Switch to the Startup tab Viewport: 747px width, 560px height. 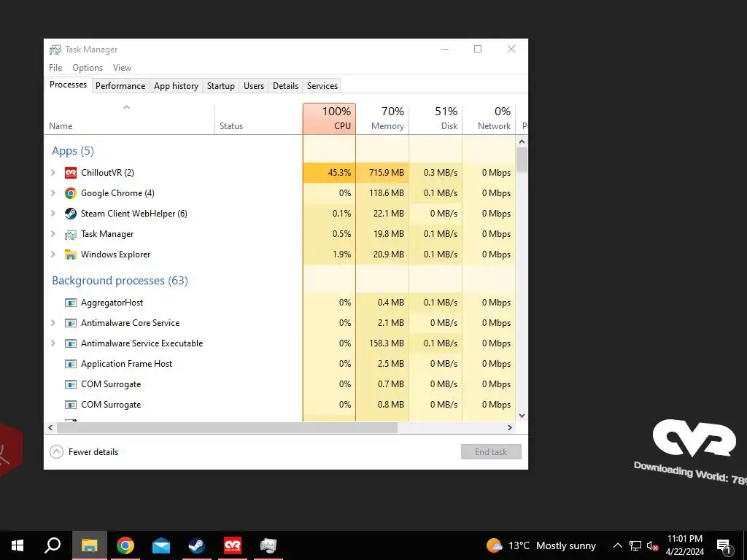(x=220, y=86)
